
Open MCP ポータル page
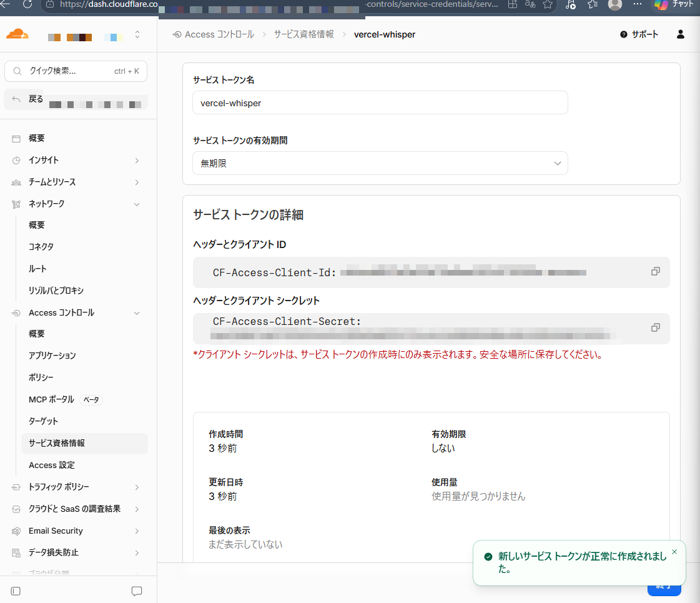pyautogui.click(x=51, y=399)
